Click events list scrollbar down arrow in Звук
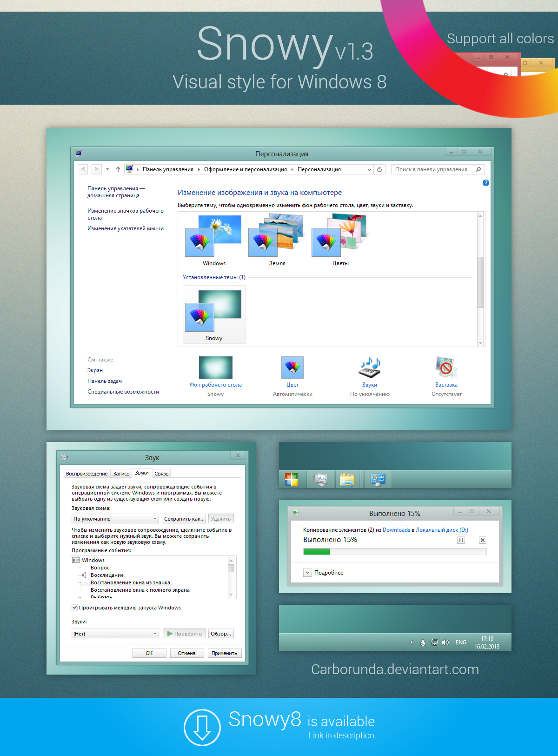This screenshot has width=558, height=756. pos(231,595)
